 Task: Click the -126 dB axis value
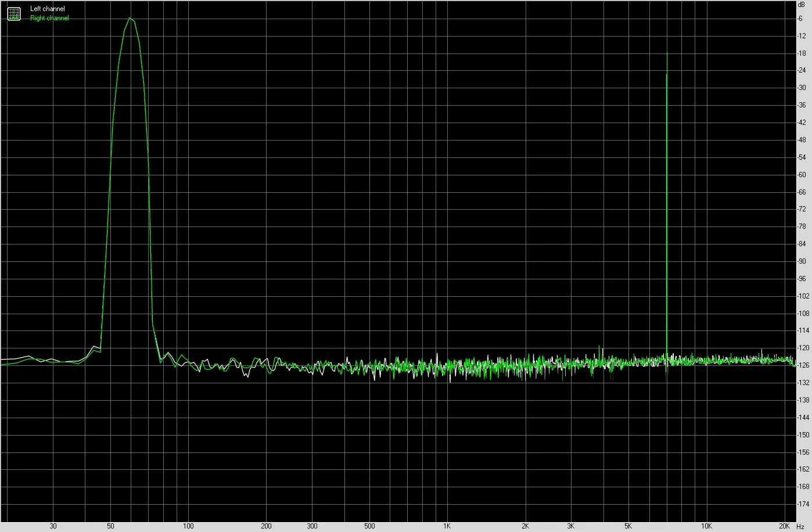(803, 365)
